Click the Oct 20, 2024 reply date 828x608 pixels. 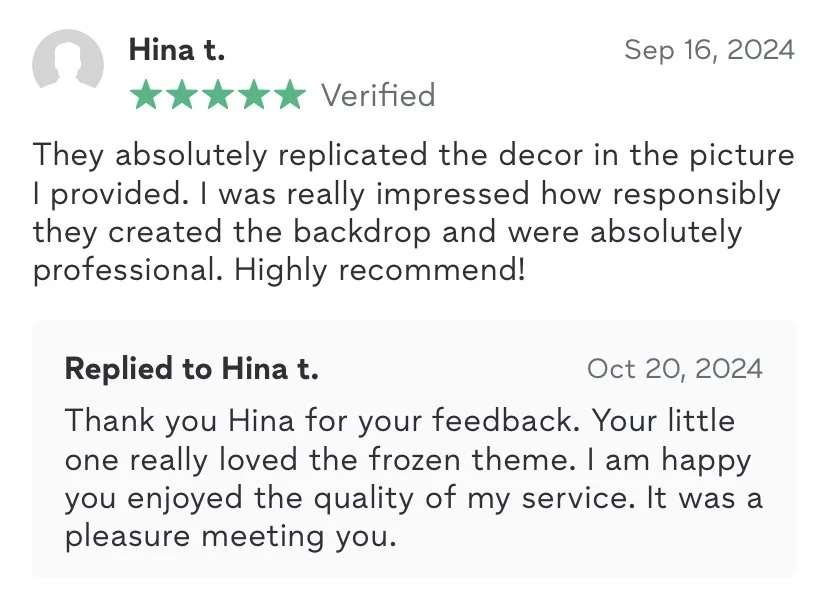(675, 368)
